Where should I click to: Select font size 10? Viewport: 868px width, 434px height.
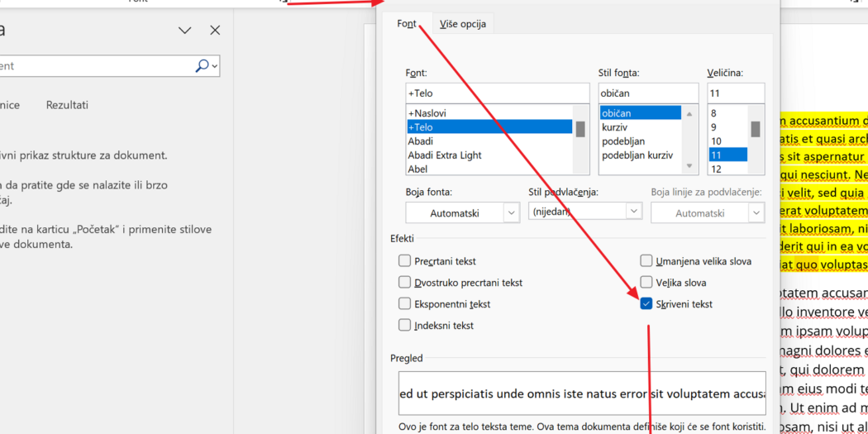click(728, 141)
